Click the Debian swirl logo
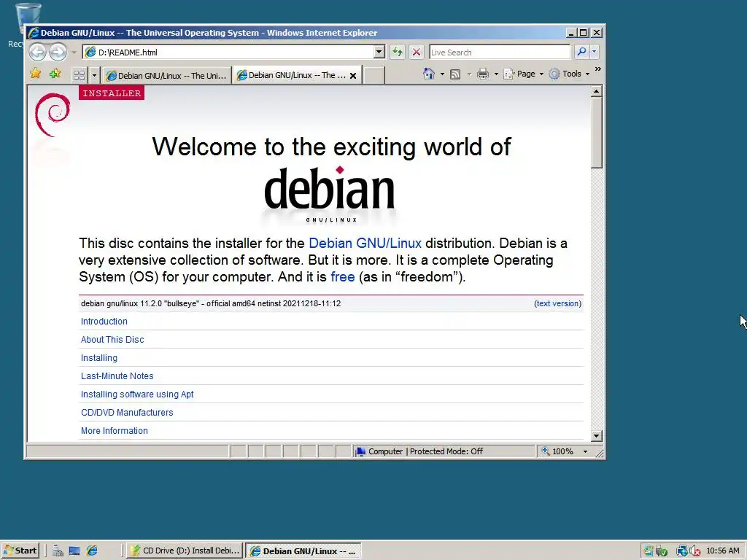 (x=53, y=114)
